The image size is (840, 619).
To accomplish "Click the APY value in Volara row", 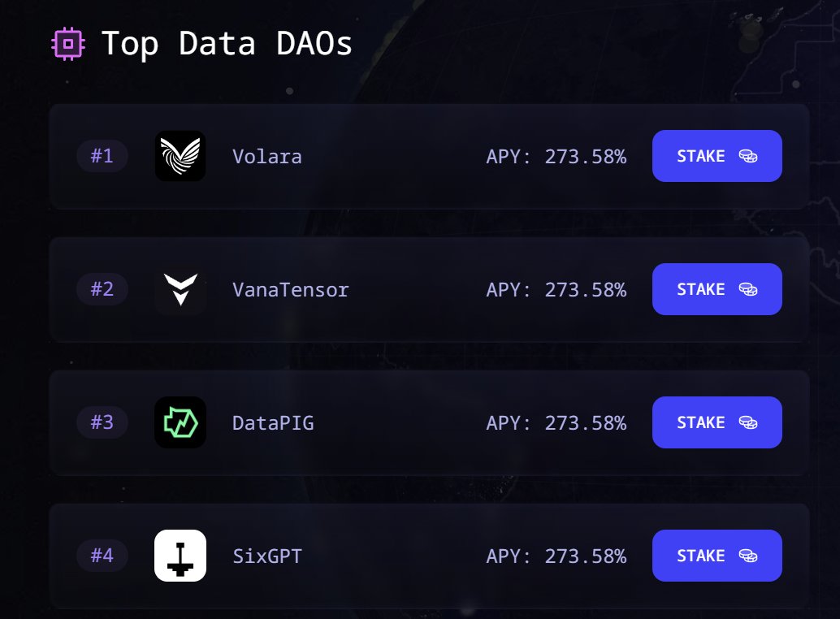I will coord(556,156).
